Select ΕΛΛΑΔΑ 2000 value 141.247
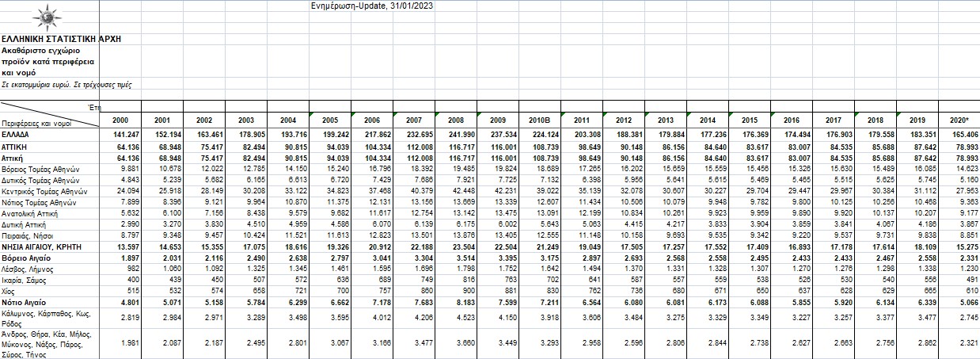Viewport: 980px width, 359px height. coord(127,136)
